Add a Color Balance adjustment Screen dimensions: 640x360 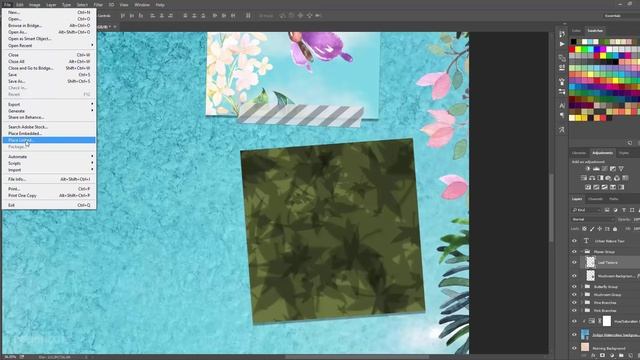[592, 178]
